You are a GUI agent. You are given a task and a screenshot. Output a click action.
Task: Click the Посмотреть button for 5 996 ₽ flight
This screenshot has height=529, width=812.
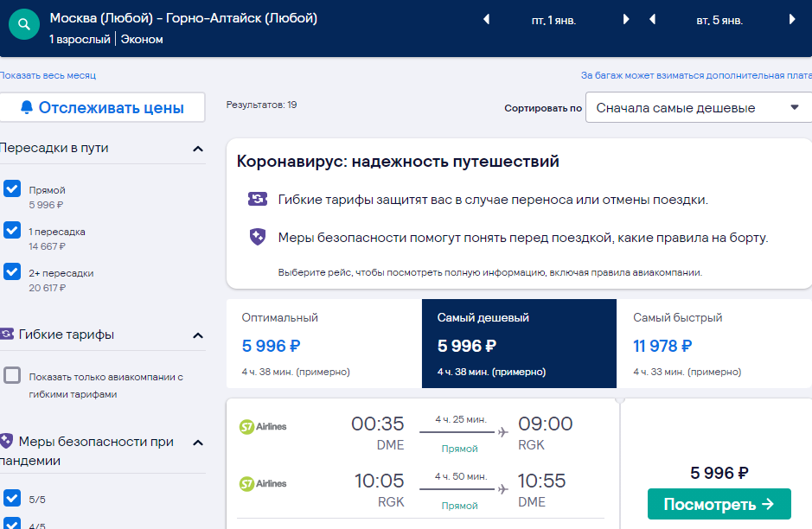719,504
